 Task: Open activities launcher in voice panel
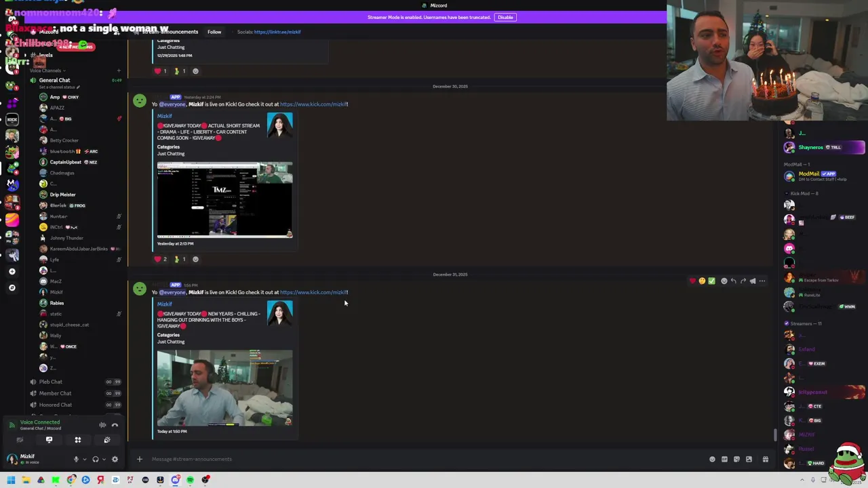(x=78, y=440)
